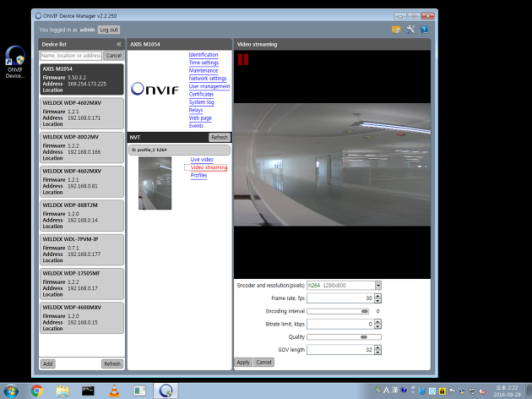This screenshot has height=399, width=532.
Task: Click the GOV length input field
Action: [340, 350]
